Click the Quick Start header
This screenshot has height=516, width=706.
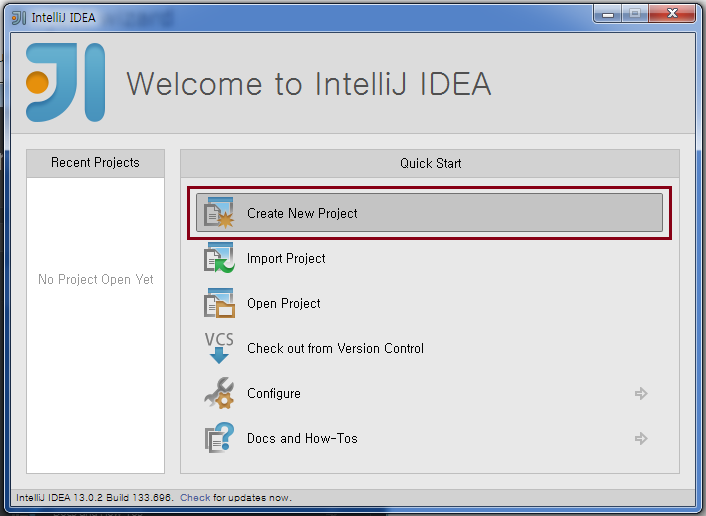point(430,163)
